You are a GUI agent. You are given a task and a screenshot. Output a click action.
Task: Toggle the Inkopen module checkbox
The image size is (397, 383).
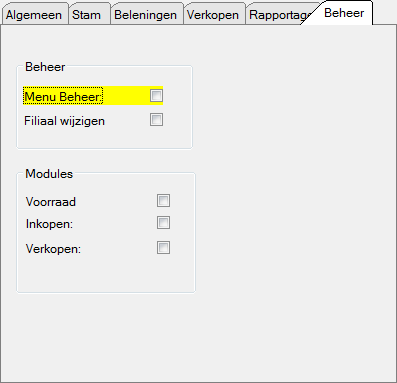[x=163, y=223]
